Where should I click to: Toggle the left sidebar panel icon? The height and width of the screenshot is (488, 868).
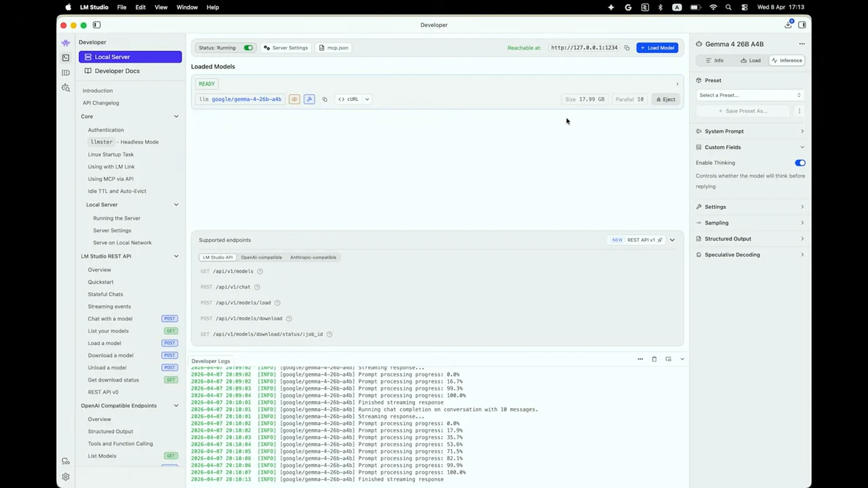click(96, 25)
